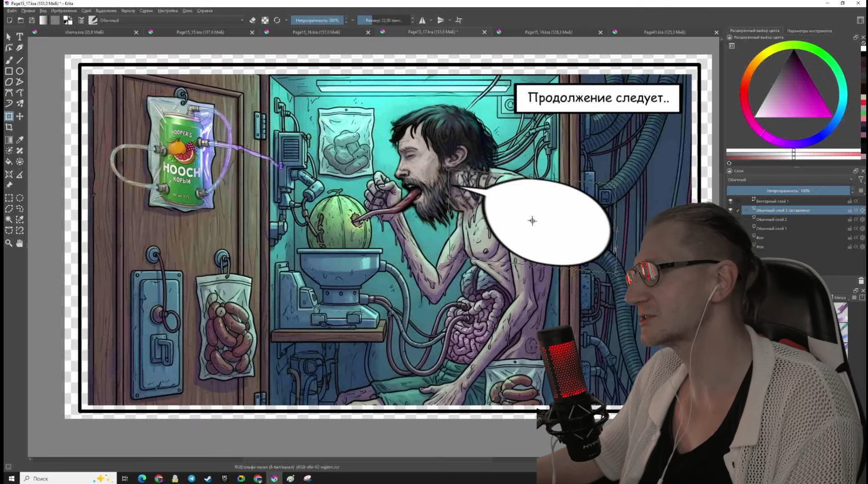Open layer blending mode dropdown
Image resolution: width=868 pixels, height=484 pixels.
pos(790,180)
